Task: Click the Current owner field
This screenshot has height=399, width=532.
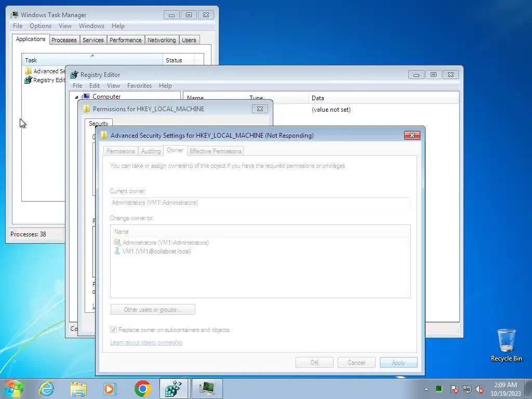Action: pos(260,203)
